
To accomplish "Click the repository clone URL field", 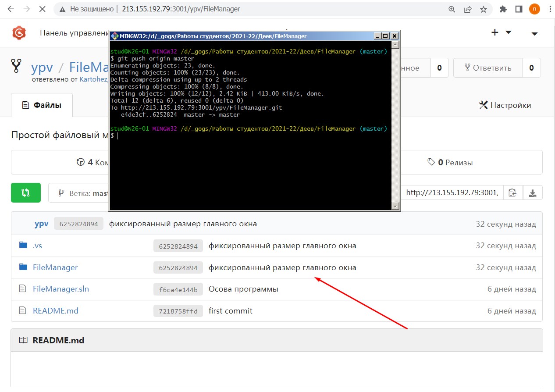I will [x=452, y=192].
